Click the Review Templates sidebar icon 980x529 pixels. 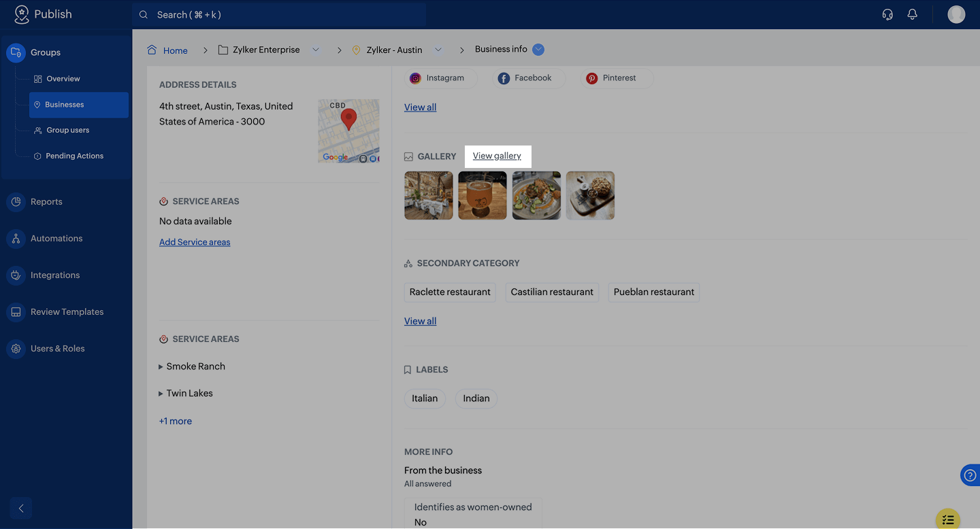click(x=16, y=312)
